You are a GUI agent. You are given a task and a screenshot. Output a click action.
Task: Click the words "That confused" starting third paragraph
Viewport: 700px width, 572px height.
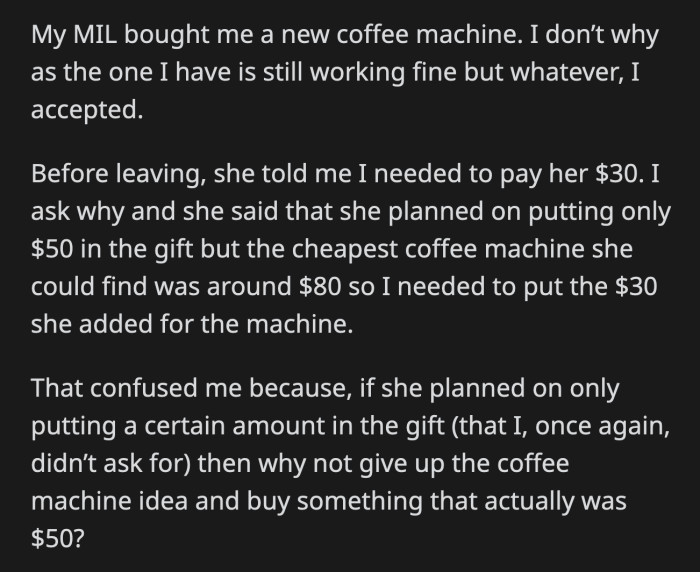[x=114, y=388]
